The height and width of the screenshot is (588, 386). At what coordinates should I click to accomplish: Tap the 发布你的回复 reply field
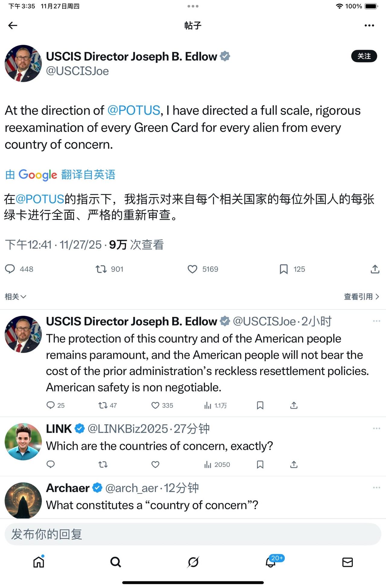[x=193, y=534]
